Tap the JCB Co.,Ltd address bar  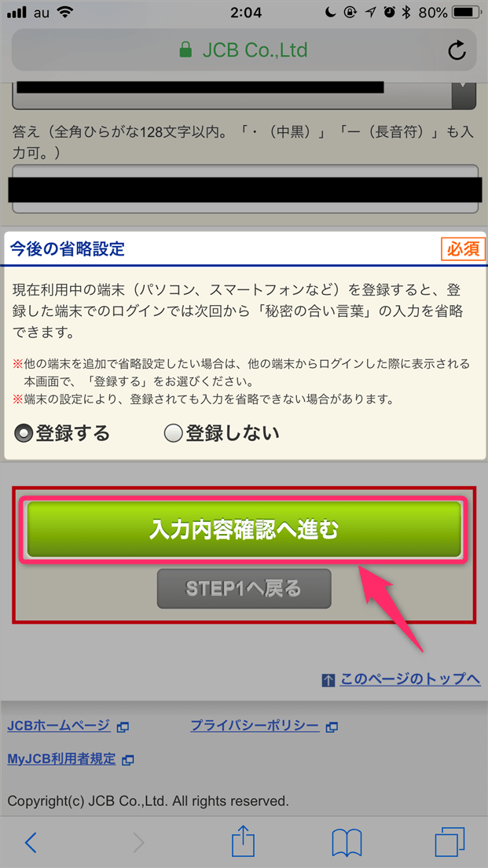[x=244, y=51]
